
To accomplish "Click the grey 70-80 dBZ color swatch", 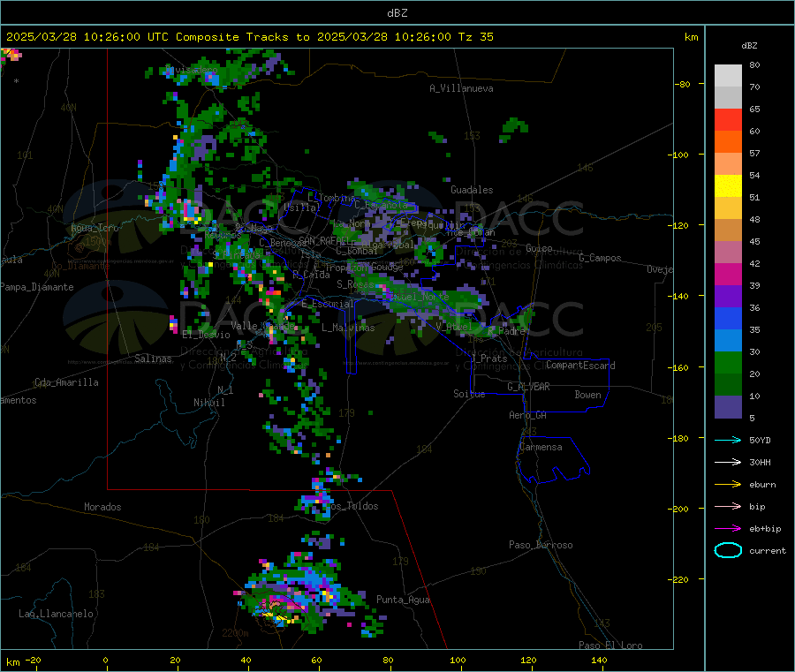I will [728, 76].
